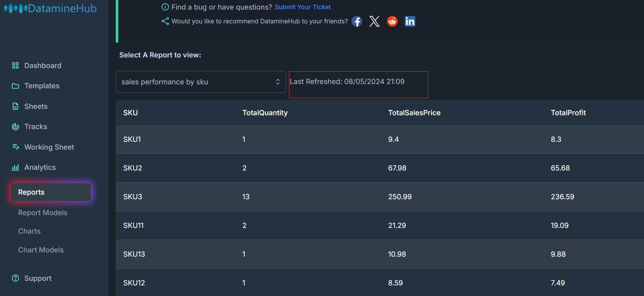
Task: Click the Working Sheet pencil-list icon
Action: click(15, 147)
